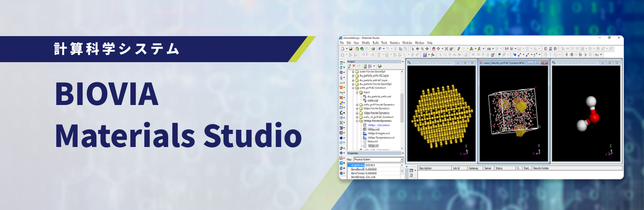Click the copy icon in top toolbar
Image resolution: width=644 pixels, height=210 pixels.
coord(400,49)
